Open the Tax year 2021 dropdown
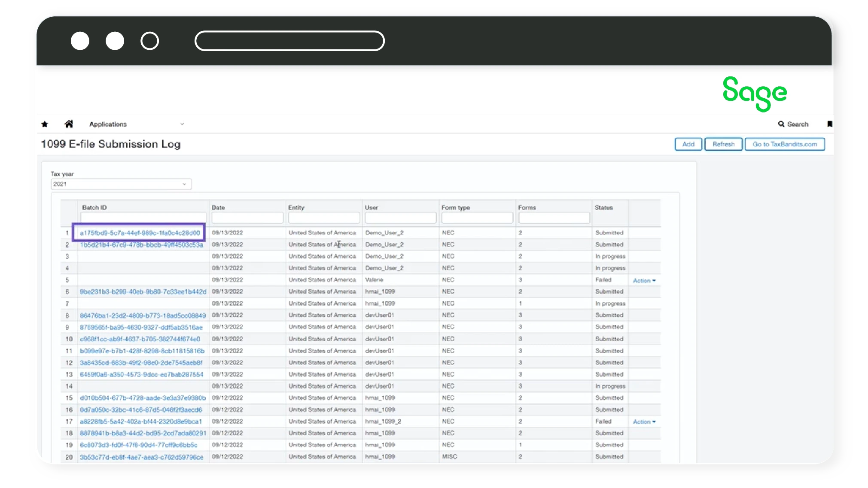 pyautogui.click(x=121, y=184)
